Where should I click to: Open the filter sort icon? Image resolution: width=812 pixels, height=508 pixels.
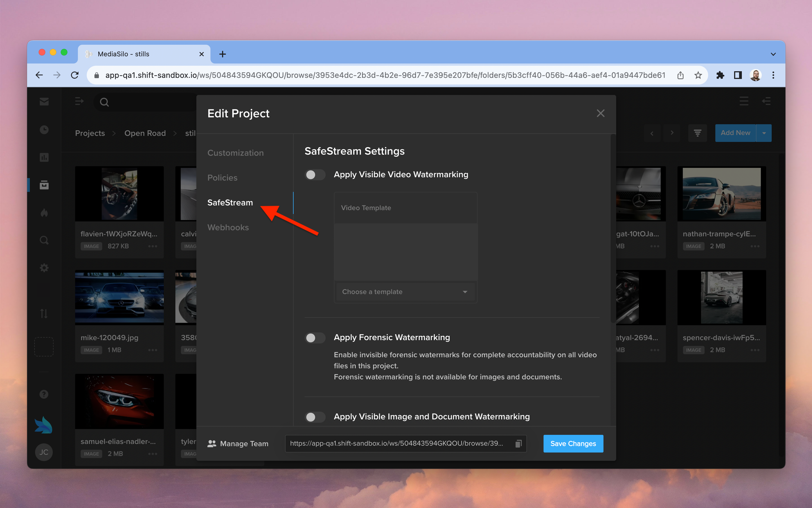pos(698,133)
